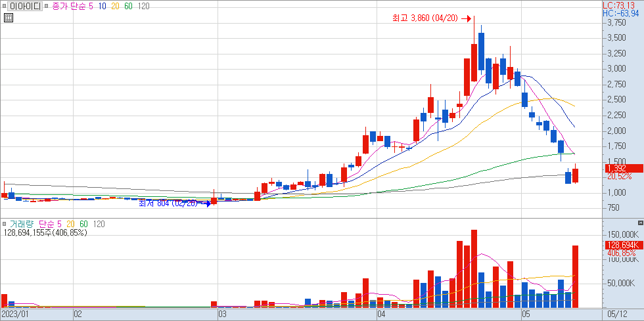The height and width of the screenshot is (321, 644).
Task: Click the 04 month axis label
Action: point(382,315)
